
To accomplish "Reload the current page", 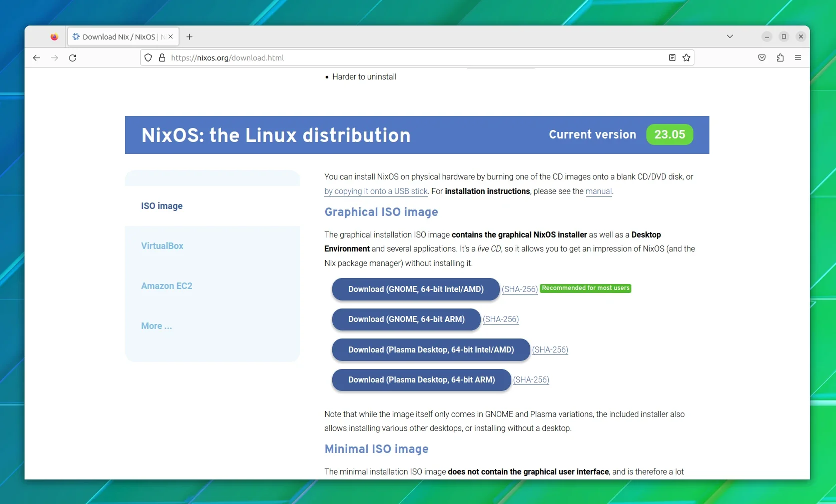I will pos(73,58).
